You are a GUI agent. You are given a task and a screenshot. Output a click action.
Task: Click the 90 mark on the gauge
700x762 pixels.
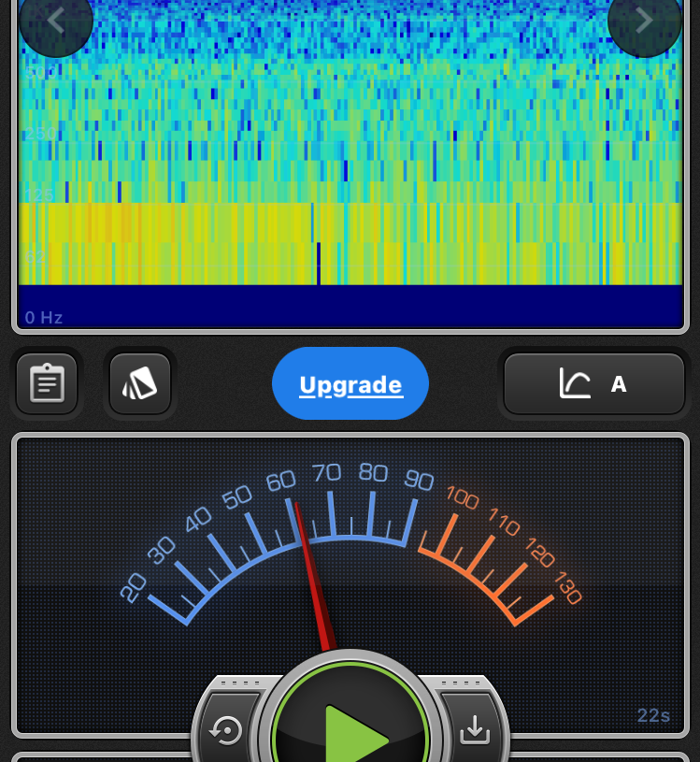point(419,481)
